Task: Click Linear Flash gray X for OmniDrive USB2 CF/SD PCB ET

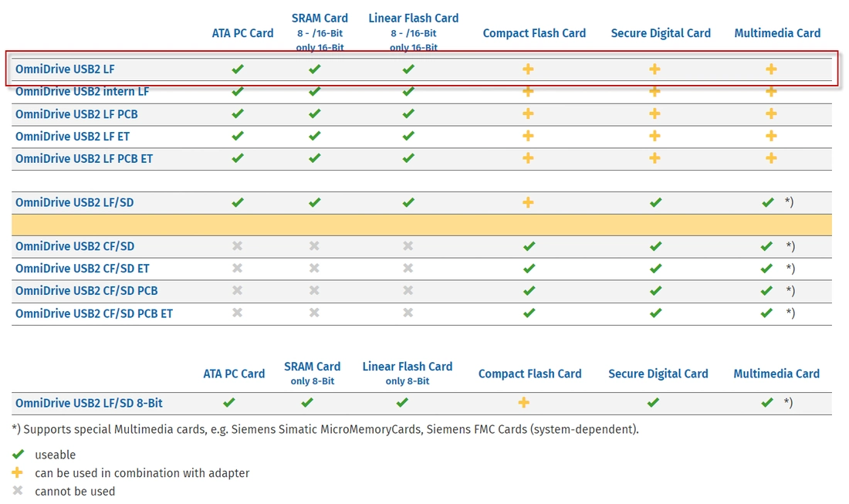Action: pos(408,313)
